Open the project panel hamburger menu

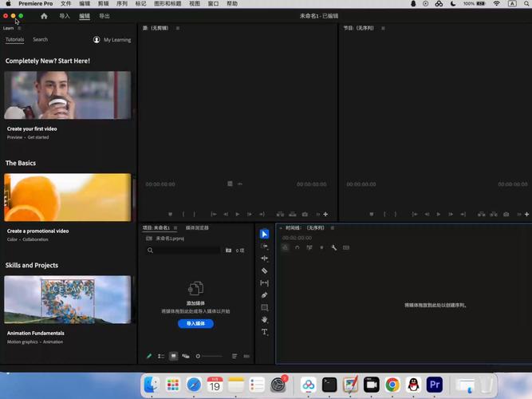tap(176, 228)
